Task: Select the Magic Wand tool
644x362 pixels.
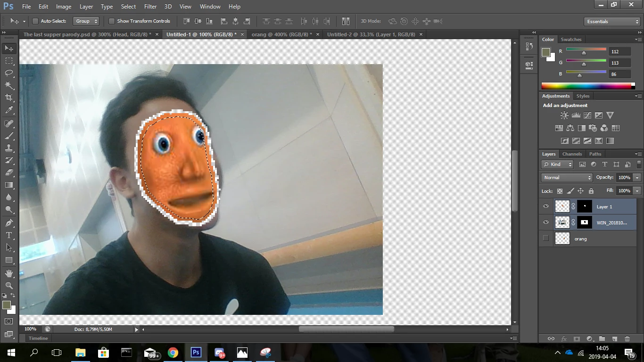Action: 9,85
